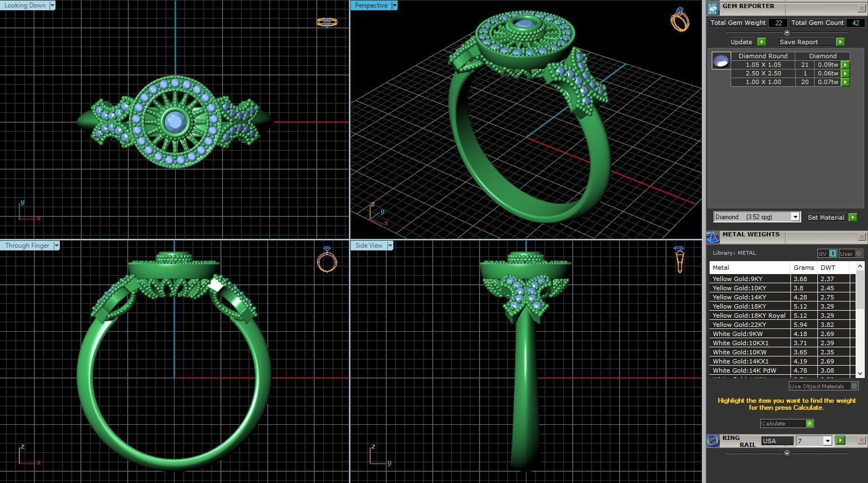Click green arrow on 1.05 X 1.05 row

point(845,65)
